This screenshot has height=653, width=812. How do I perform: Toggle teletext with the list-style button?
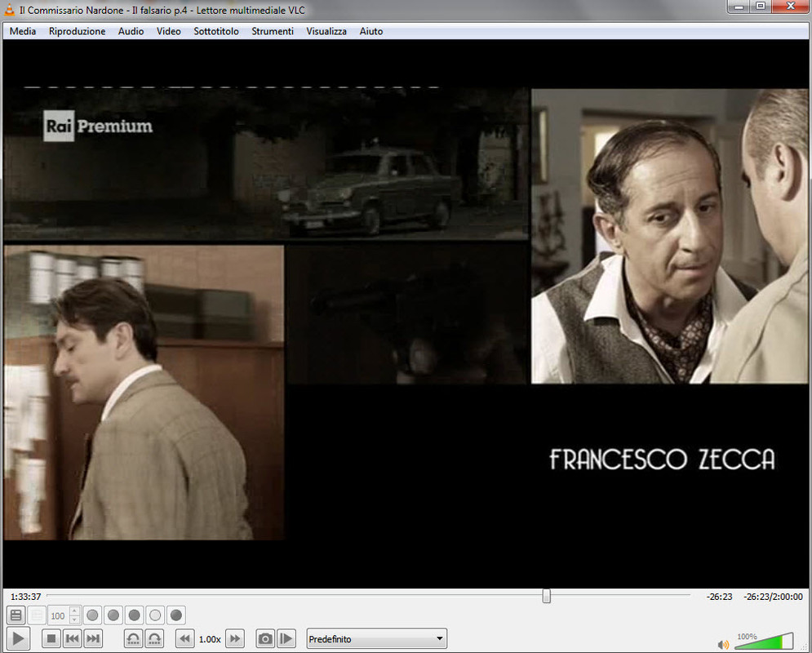pyautogui.click(x=16, y=615)
